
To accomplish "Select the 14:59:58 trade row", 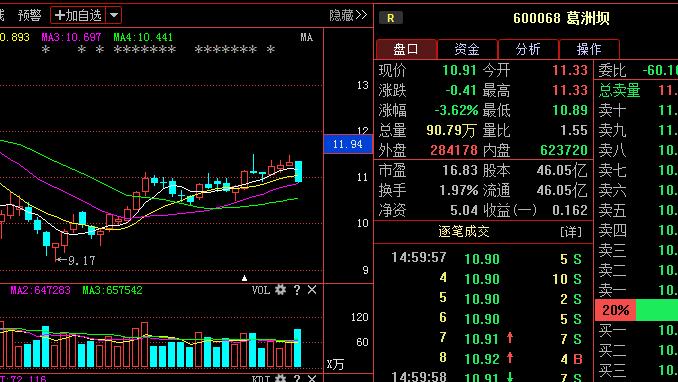I will 483,377.
